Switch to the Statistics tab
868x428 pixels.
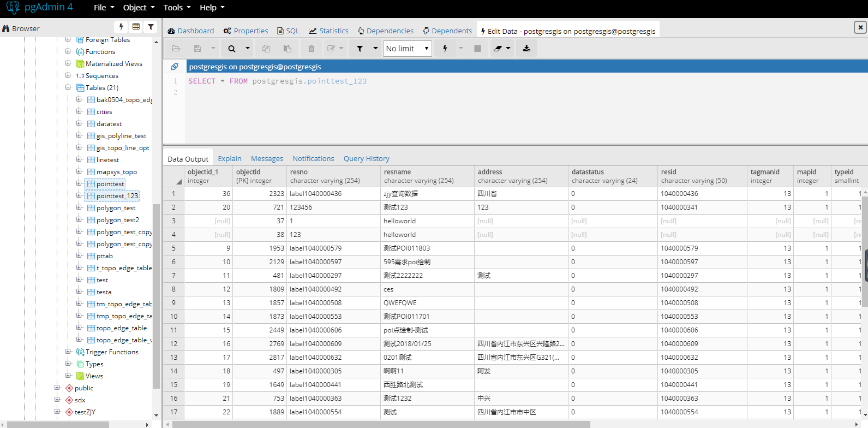pos(328,31)
